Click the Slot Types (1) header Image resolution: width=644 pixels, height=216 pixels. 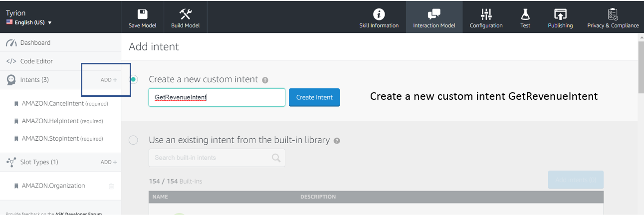(39, 162)
